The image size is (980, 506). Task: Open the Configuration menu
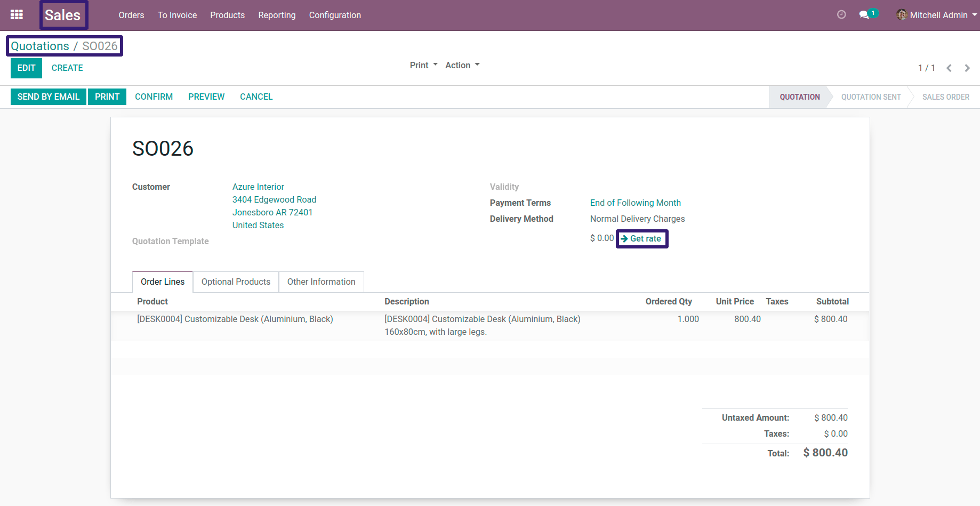click(x=335, y=15)
